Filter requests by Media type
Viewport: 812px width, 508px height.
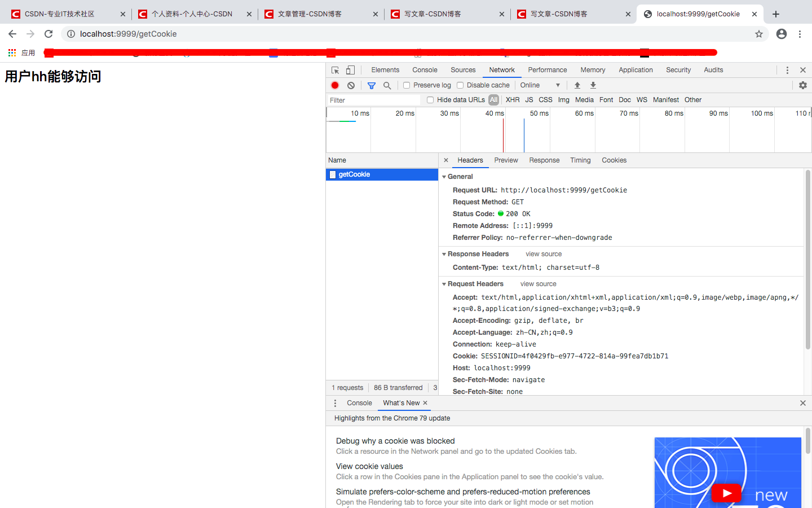click(584, 100)
